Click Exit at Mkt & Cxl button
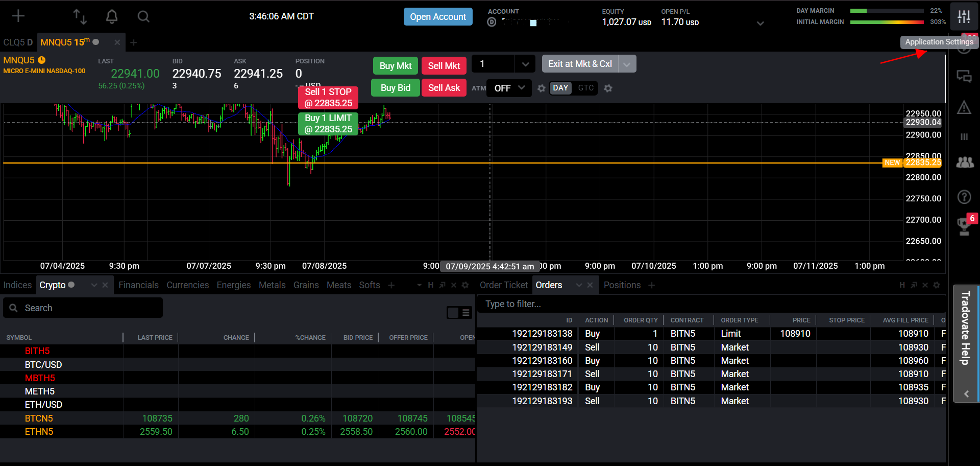 tap(580, 64)
